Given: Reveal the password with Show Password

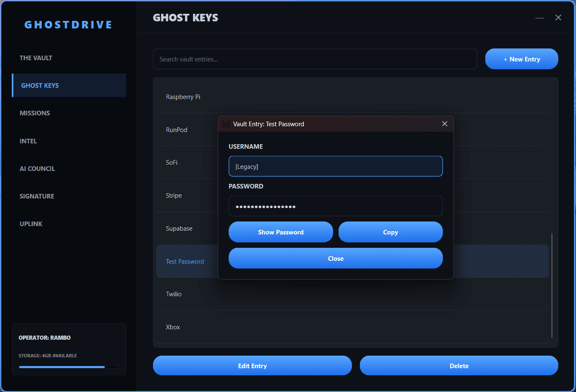Looking at the screenshot, I should [280, 232].
